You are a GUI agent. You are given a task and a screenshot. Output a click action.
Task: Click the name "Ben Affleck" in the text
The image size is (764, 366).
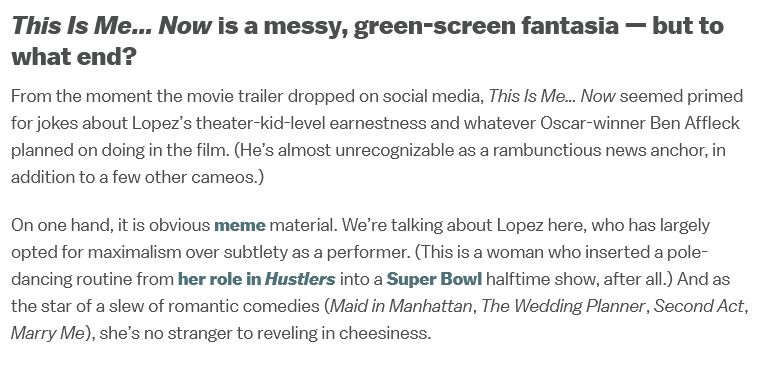695,123
